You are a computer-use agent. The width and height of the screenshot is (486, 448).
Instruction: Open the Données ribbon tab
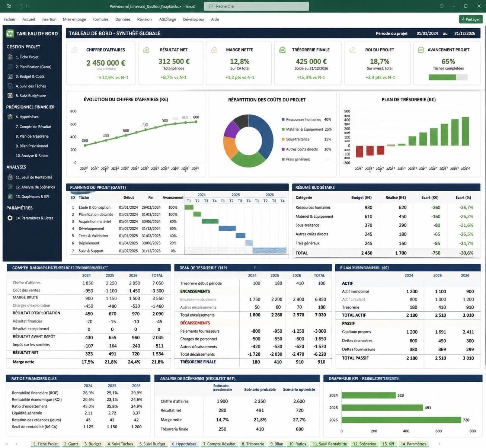(x=123, y=19)
